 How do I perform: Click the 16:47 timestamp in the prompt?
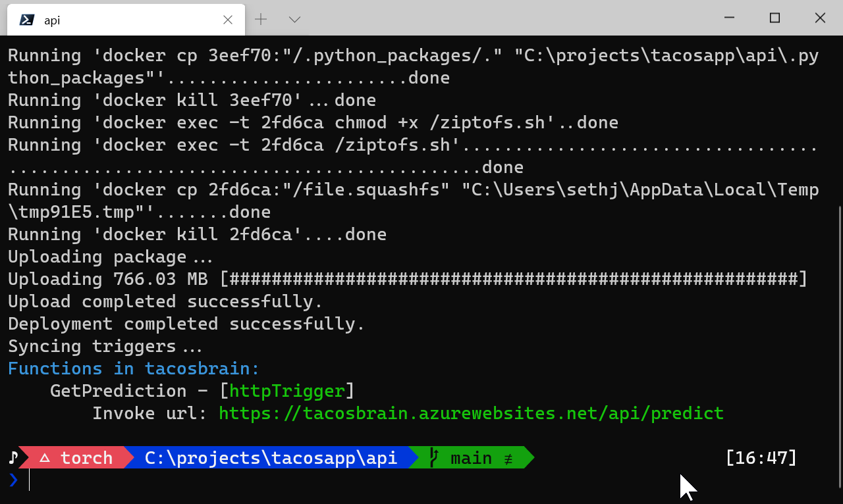761,457
